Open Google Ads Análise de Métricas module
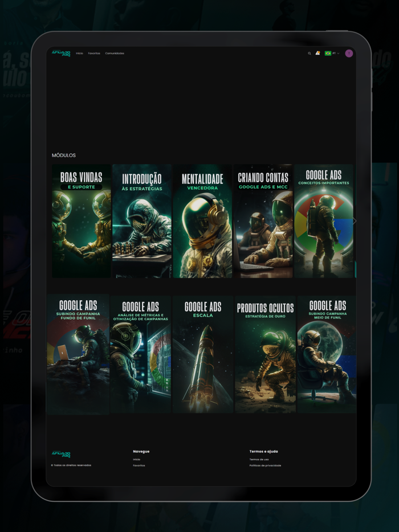Viewport: 399px width, 532px height. pyautogui.click(x=141, y=354)
